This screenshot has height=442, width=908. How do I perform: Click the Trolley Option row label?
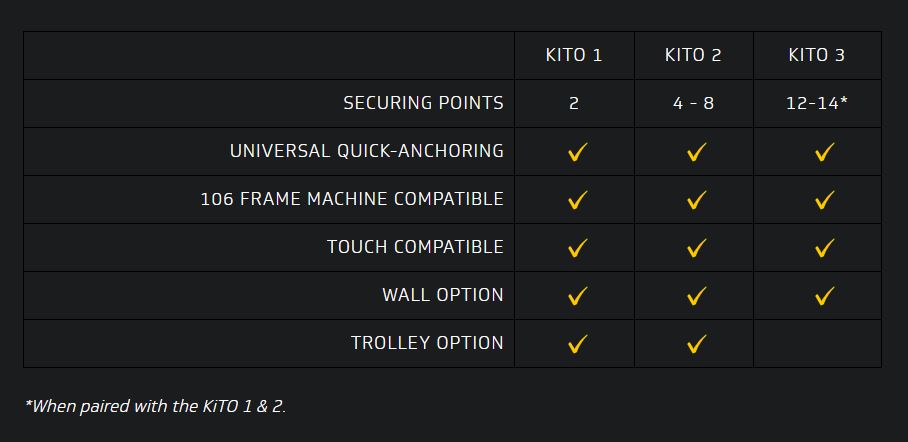[x=427, y=343]
